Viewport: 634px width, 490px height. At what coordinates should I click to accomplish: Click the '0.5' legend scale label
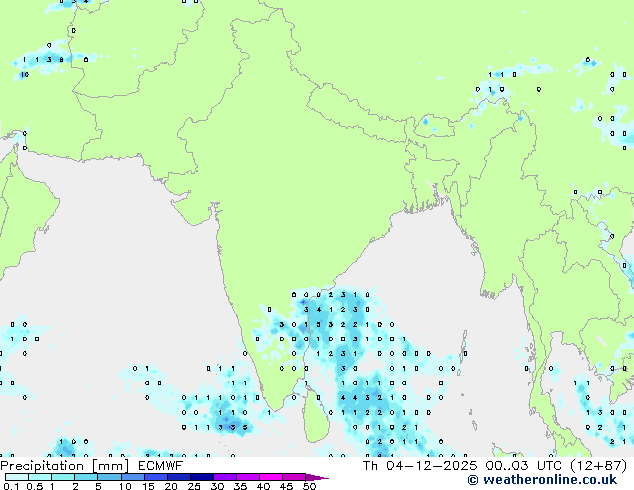point(34,486)
